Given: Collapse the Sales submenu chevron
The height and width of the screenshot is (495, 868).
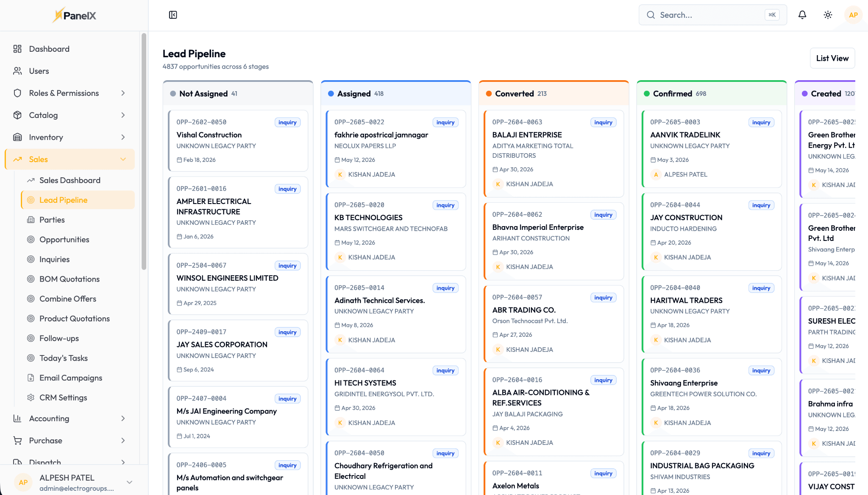Looking at the screenshot, I should coord(123,159).
